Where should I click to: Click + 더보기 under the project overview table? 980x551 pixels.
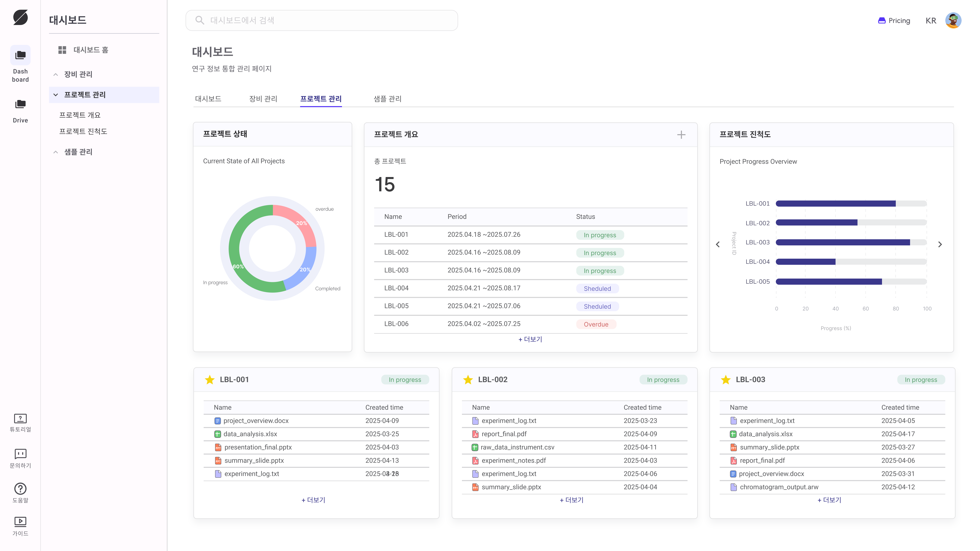point(530,339)
